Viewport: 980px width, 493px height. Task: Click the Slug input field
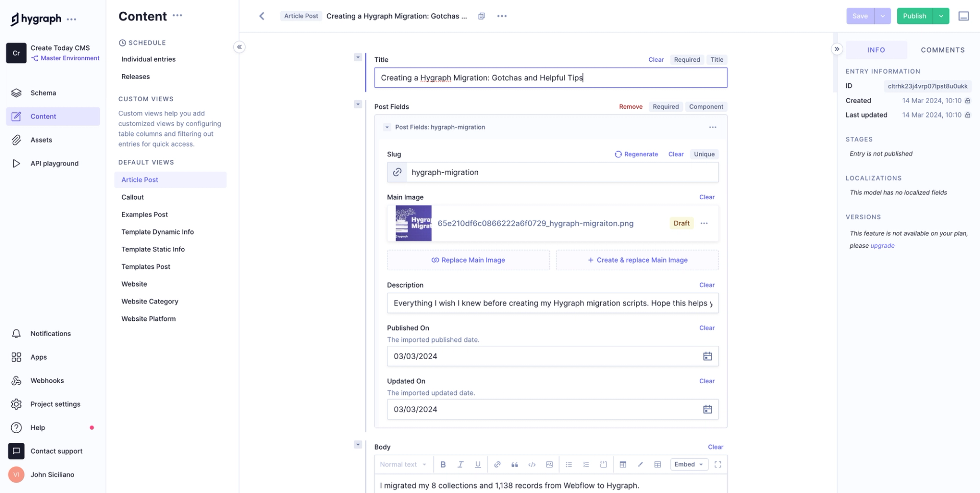point(553,172)
